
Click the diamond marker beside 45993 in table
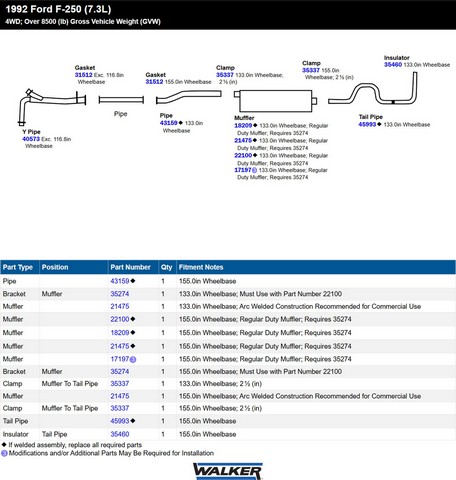pyautogui.click(x=133, y=421)
